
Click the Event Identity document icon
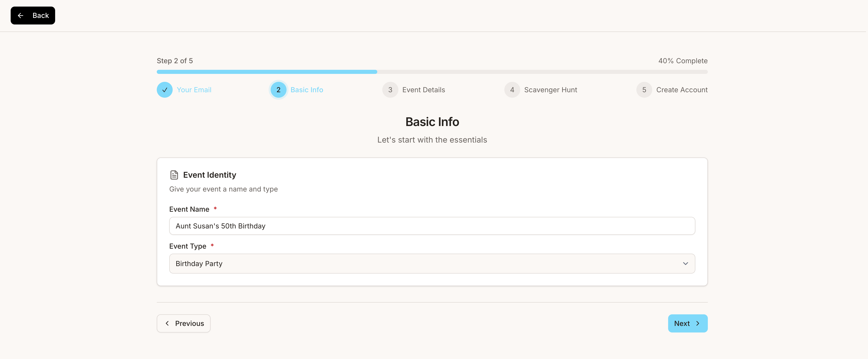click(174, 175)
